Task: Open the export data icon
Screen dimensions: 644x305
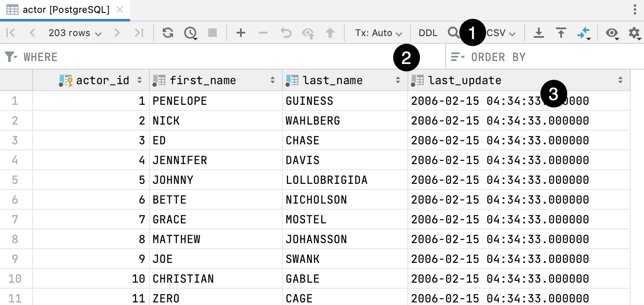Action: pyautogui.click(x=539, y=32)
